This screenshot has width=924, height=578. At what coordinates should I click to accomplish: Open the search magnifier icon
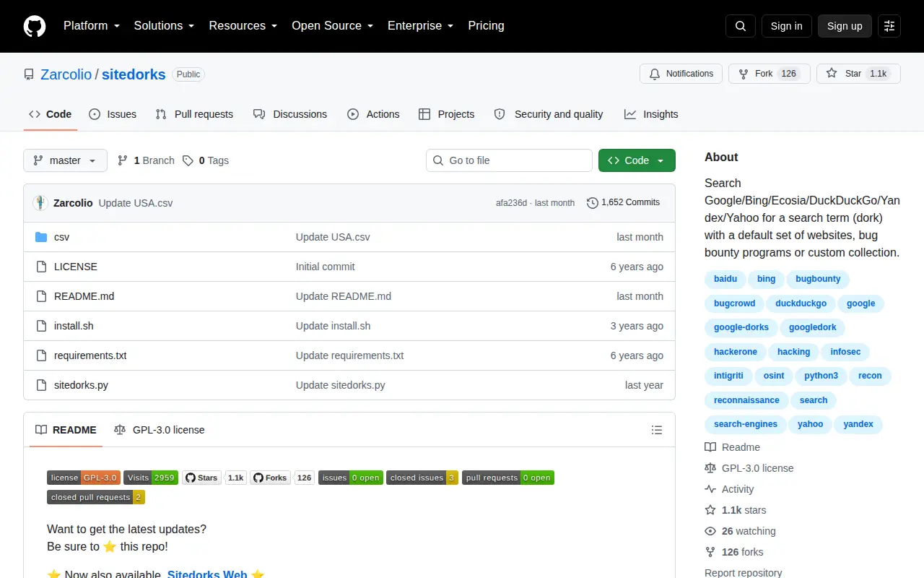tap(741, 26)
